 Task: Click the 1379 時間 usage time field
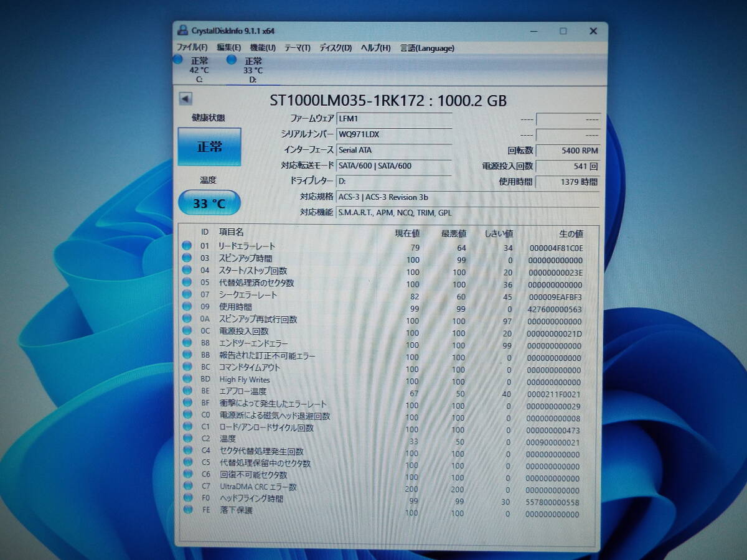coord(568,182)
